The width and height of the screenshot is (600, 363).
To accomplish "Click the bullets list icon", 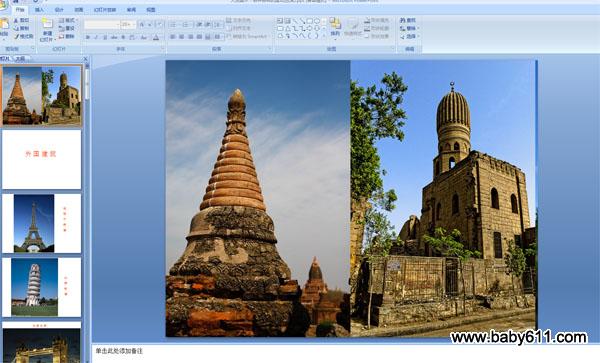I will pyautogui.click(x=173, y=24).
